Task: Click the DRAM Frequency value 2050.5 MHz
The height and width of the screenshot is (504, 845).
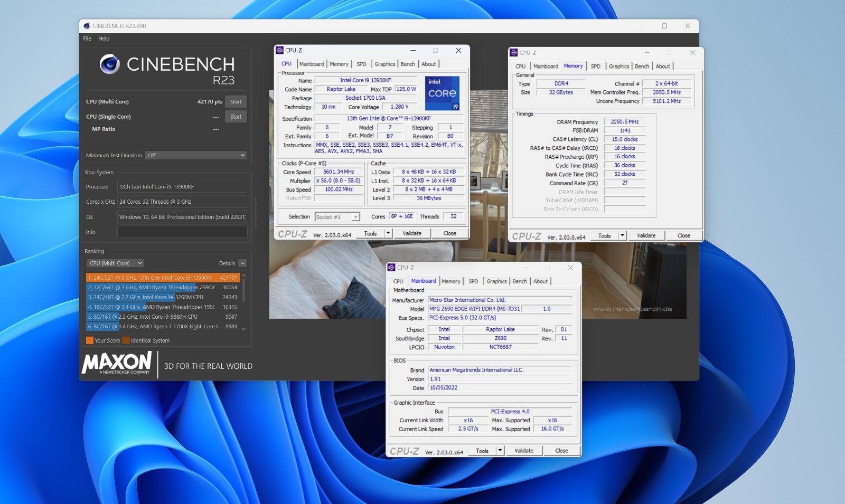Action: [x=625, y=122]
